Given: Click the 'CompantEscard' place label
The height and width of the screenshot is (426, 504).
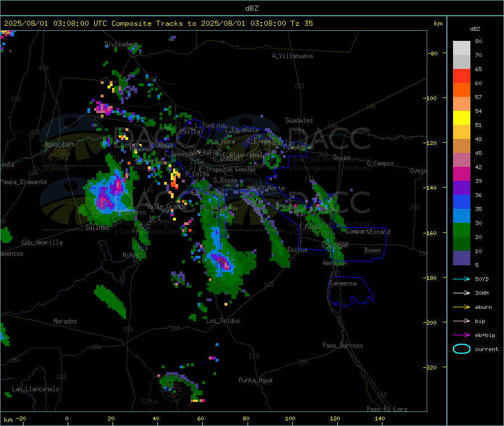Looking at the screenshot, I should [x=368, y=232].
